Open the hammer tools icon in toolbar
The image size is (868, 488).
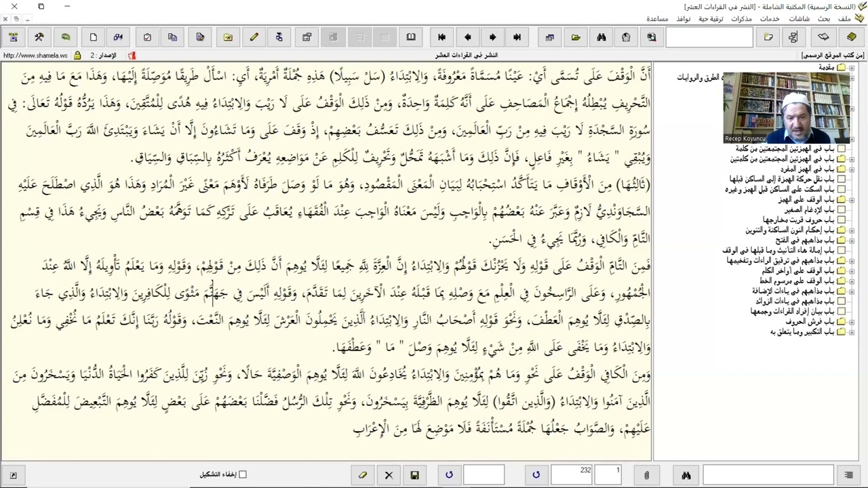[x=39, y=37]
